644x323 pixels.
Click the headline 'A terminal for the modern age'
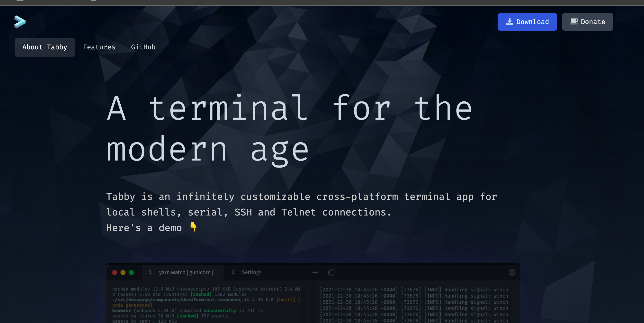point(289,129)
